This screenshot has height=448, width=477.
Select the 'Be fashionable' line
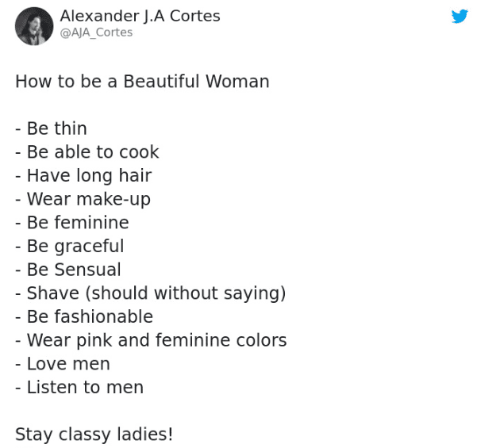click(x=84, y=316)
